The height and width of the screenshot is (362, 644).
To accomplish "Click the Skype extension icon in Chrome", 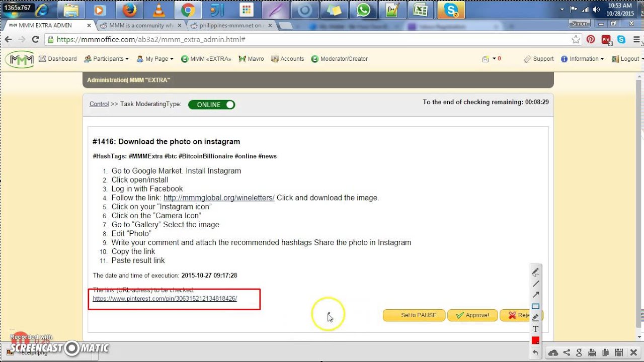I will point(621,39).
